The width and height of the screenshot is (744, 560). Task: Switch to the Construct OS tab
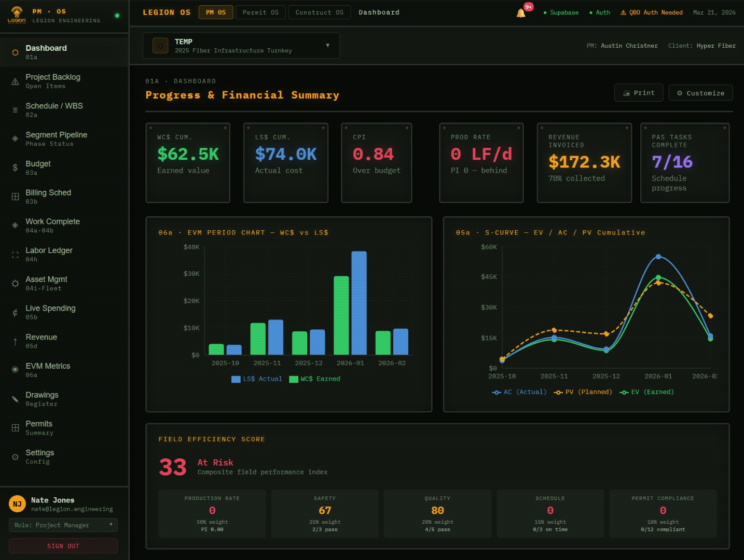pos(319,12)
